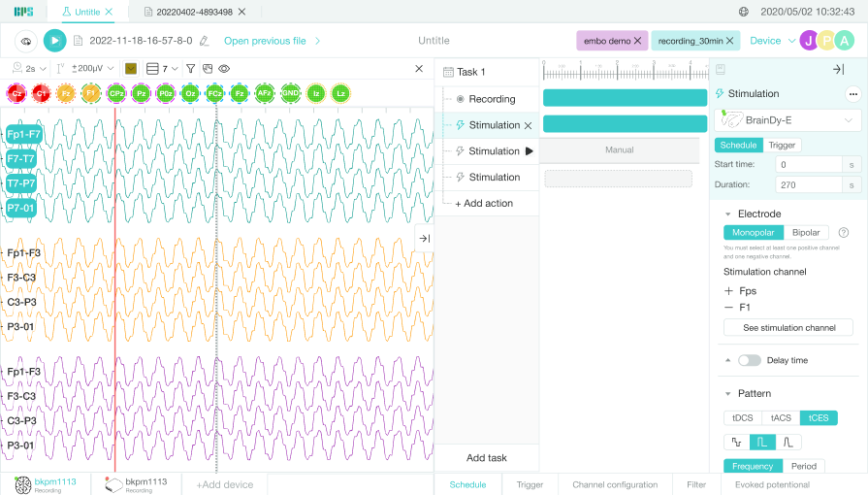Select the P0z electrode icon
The height and width of the screenshot is (495, 868).
166,94
